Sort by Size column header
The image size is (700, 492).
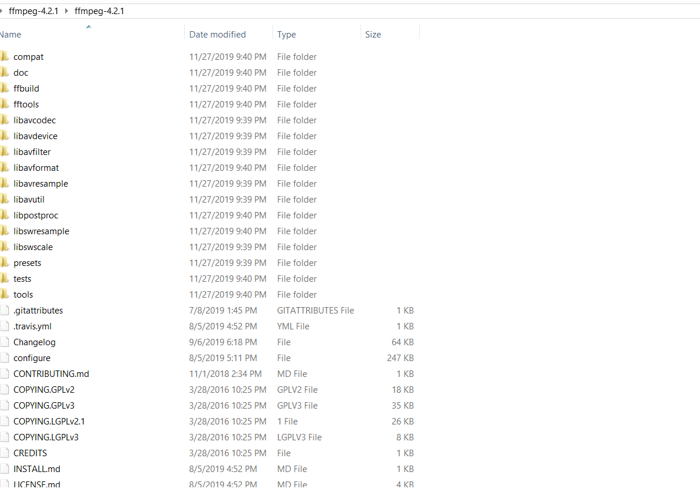tap(373, 35)
